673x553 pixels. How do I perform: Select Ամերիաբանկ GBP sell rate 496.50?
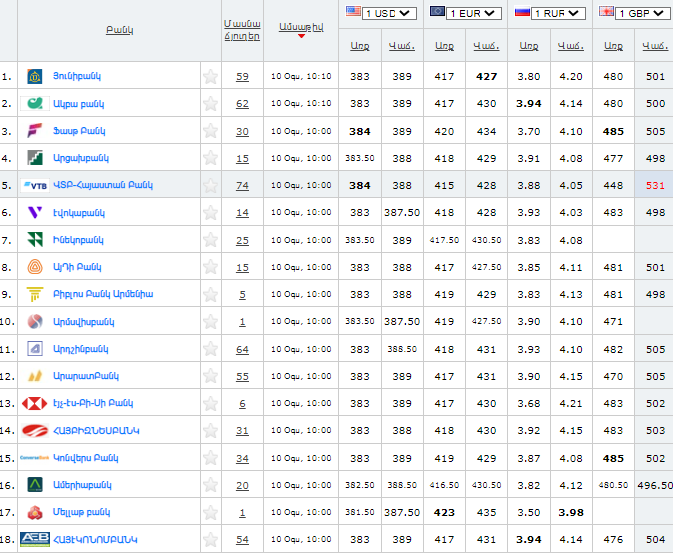tap(655, 485)
